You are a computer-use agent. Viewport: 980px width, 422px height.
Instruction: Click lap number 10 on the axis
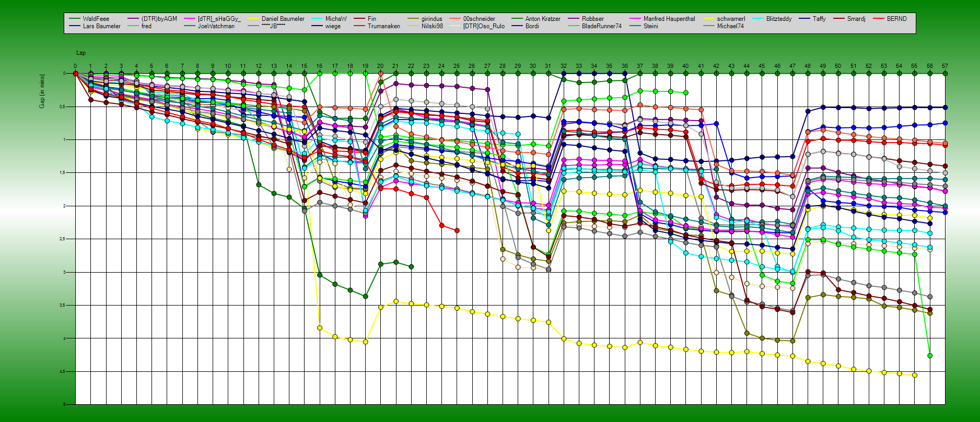(x=228, y=66)
